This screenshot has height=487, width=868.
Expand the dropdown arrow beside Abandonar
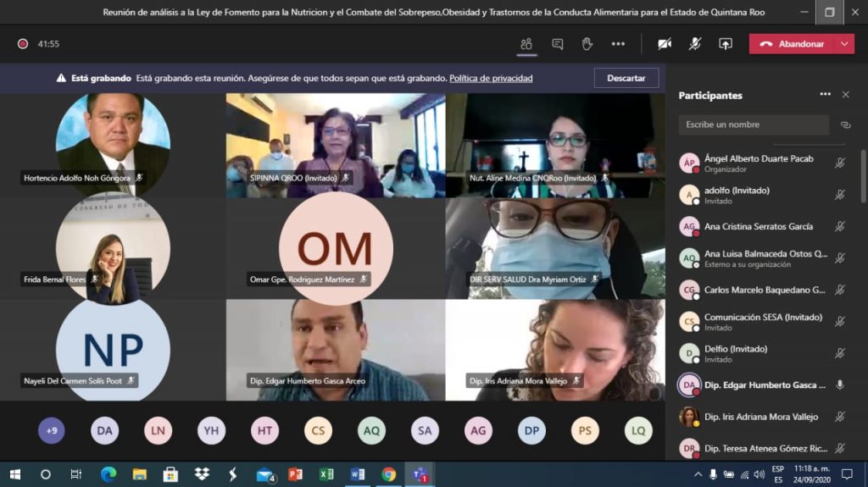844,44
